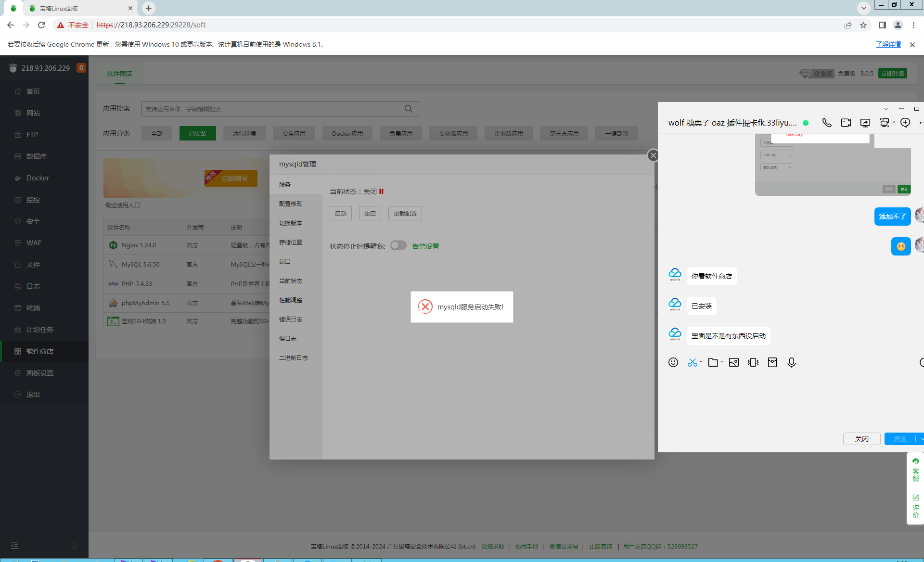This screenshot has width=924, height=562.
Task: Expand the folder icon dropdown arrow in chat
Action: click(x=721, y=362)
